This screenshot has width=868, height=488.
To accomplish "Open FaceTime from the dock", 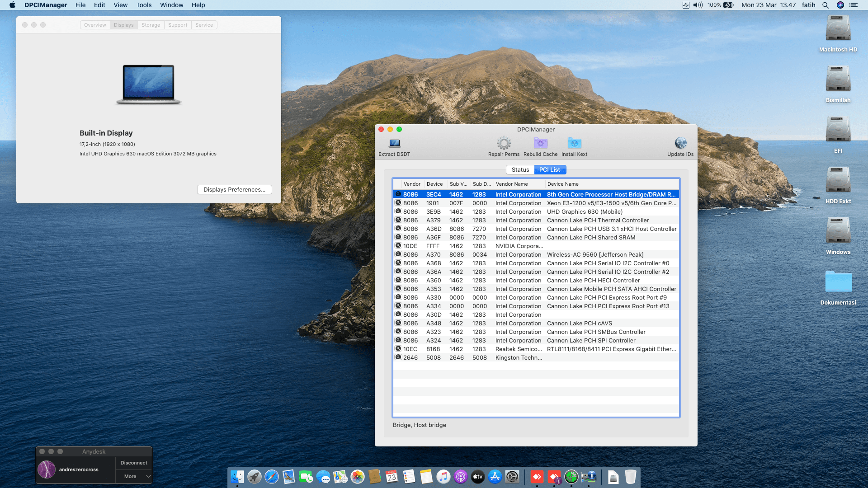I will click(306, 477).
